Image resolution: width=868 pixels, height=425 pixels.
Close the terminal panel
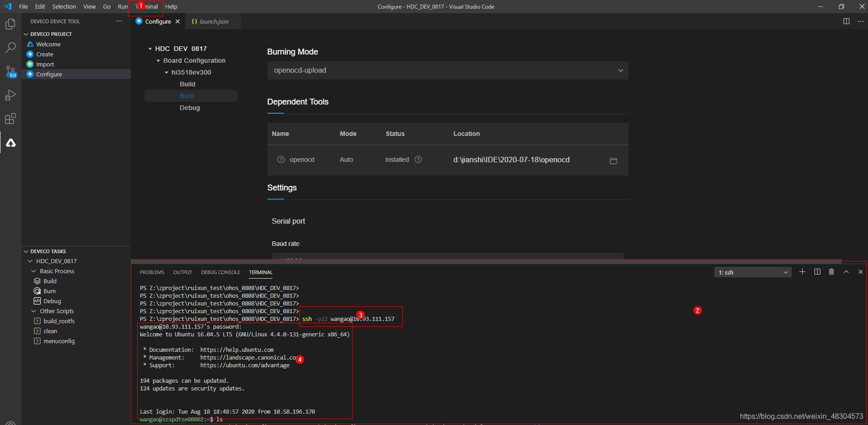coord(860,272)
